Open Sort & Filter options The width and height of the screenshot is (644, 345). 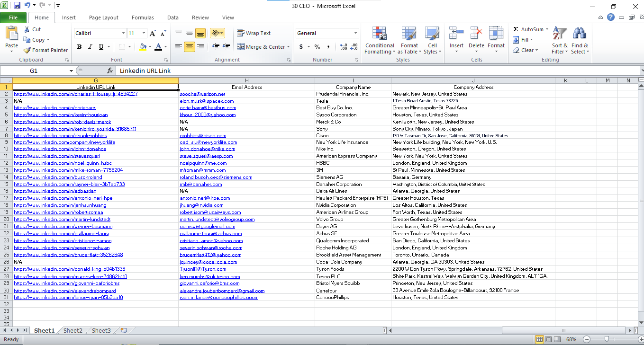560,41
